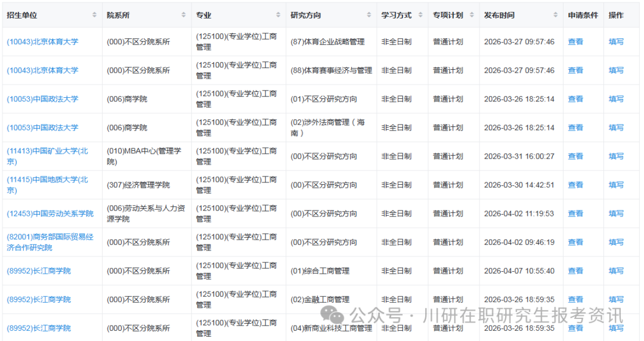This screenshot has width=644, height=341.
Task: View conditions for 商务部国际贸易经济合作研究院 row
Action: (x=575, y=243)
